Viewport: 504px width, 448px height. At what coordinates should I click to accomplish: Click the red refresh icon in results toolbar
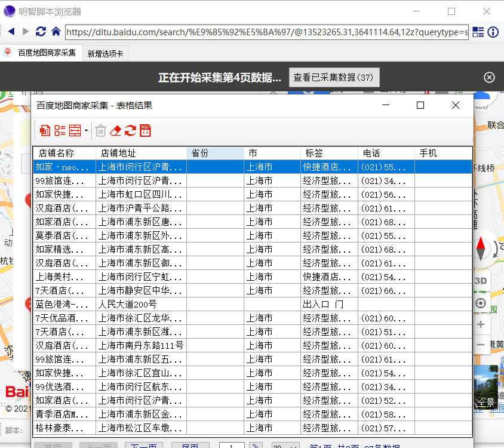coord(131,131)
